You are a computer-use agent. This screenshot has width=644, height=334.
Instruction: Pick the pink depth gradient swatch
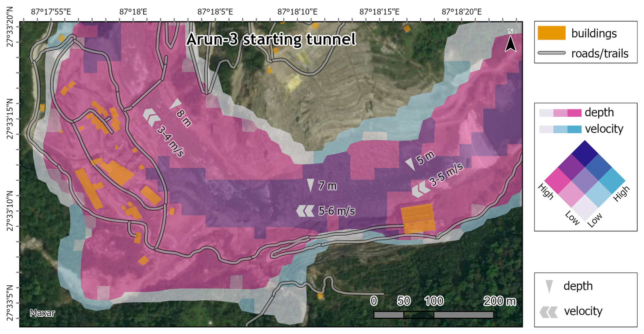click(560, 113)
